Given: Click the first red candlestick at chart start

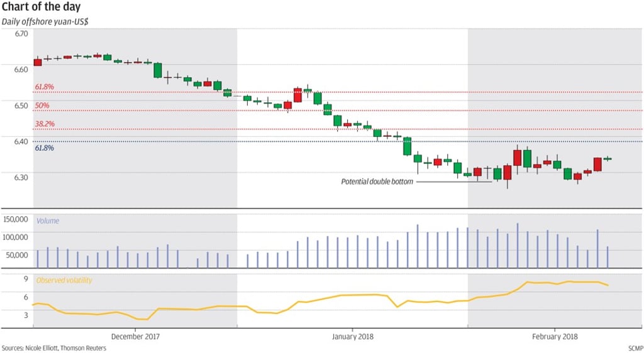Looking at the screenshot, I should [37, 62].
